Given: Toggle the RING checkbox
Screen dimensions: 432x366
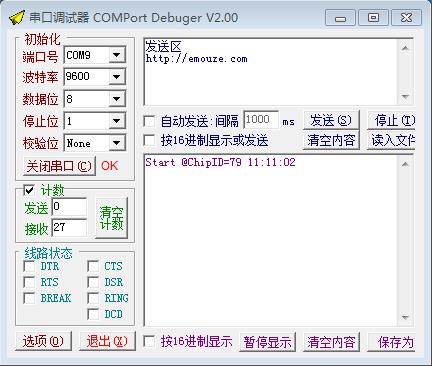Looking at the screenshot, I should click(x=93, y=298).
